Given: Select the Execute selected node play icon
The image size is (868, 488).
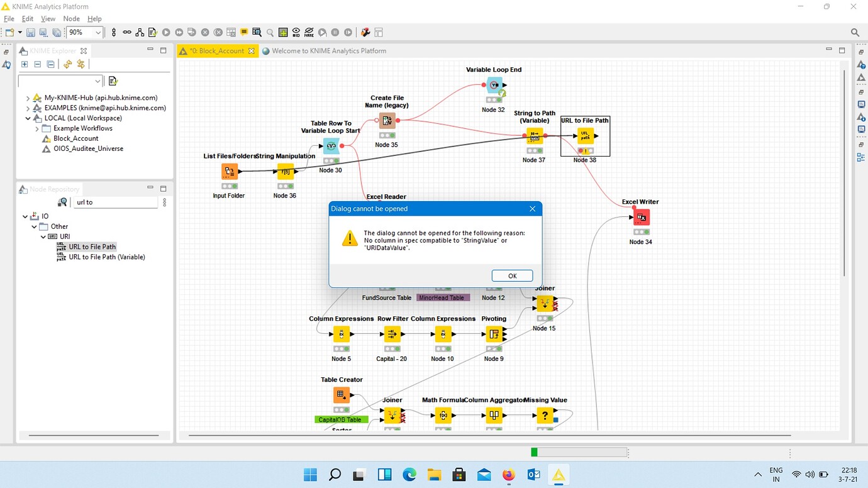Looking at the screenshot, I should 166,32.
